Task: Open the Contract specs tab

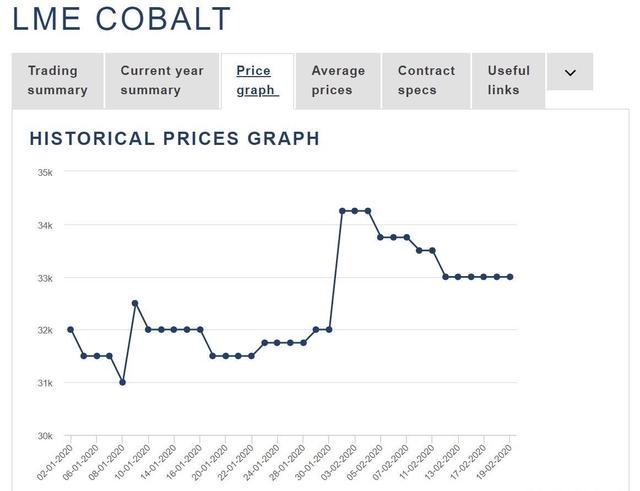Action: click(426, 80)
